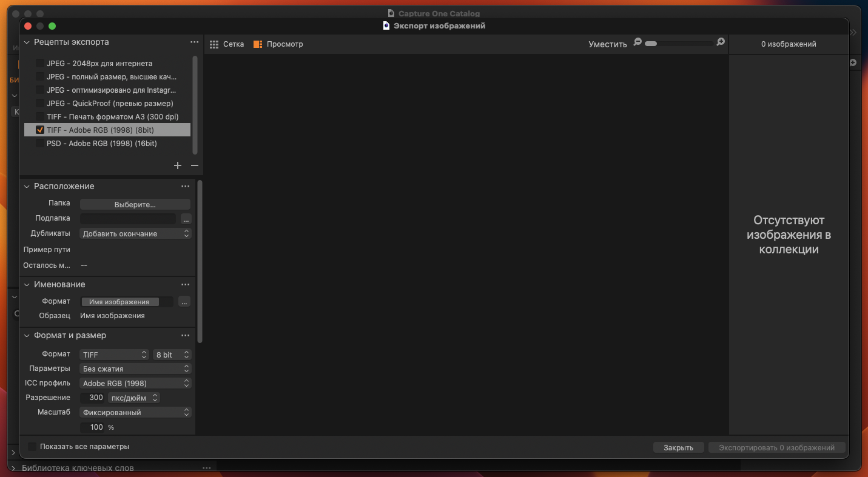
Task: Select PSD - Adobe RGB (1998) (16bit) recipe
Action: 102,144
